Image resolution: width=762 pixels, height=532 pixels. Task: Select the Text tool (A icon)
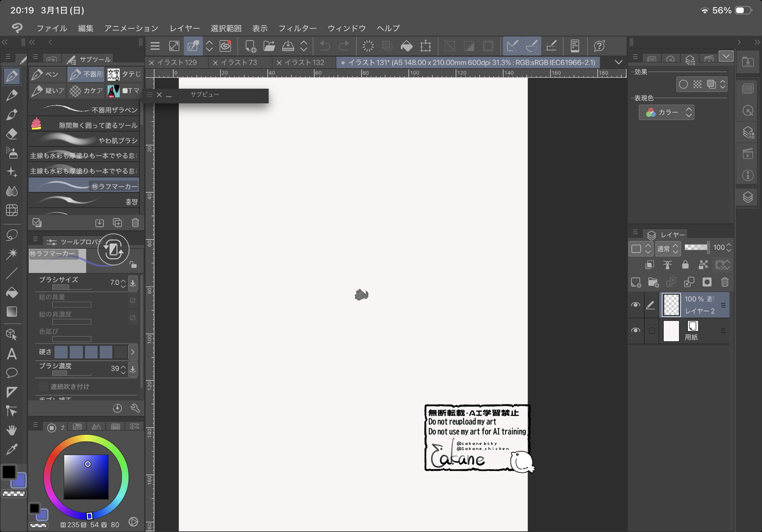tap(12, 354)
